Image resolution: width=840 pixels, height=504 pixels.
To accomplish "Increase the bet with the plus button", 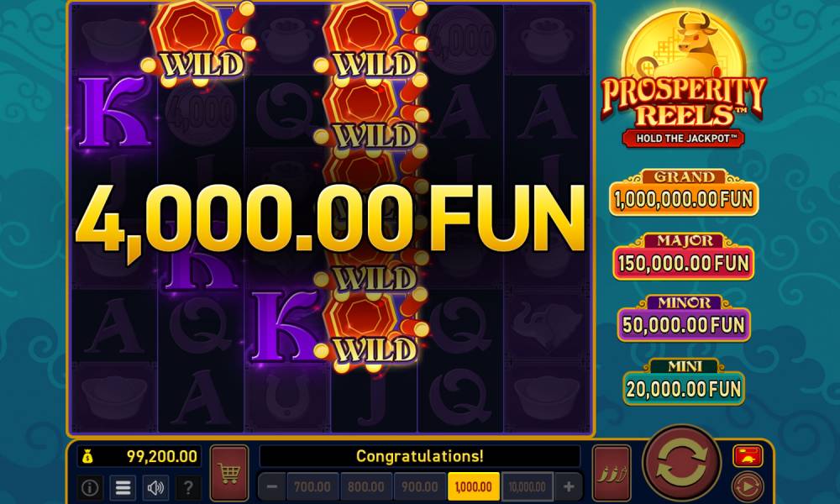I will [x=569, y=487].
